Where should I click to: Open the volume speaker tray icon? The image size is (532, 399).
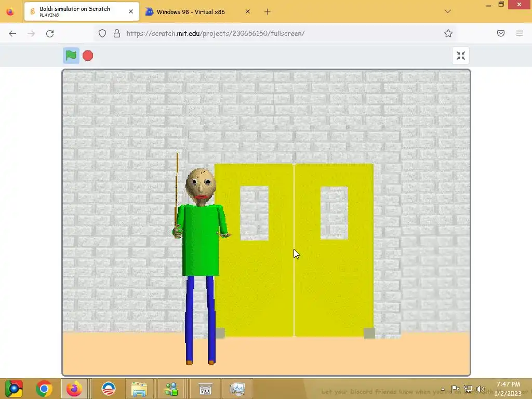coord(480,389)
